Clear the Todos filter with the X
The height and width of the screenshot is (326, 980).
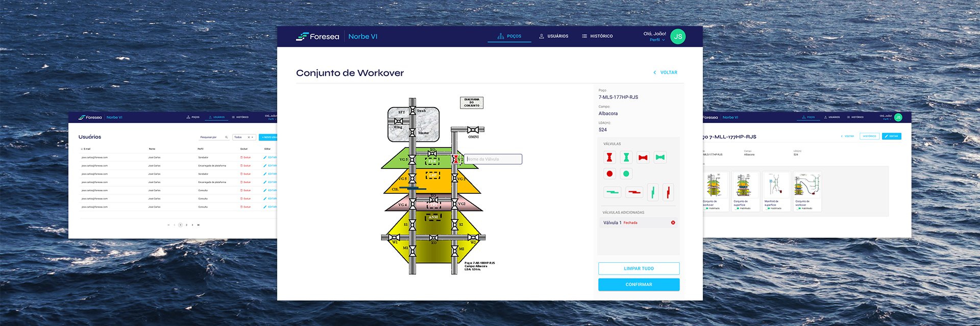(249, 137)
